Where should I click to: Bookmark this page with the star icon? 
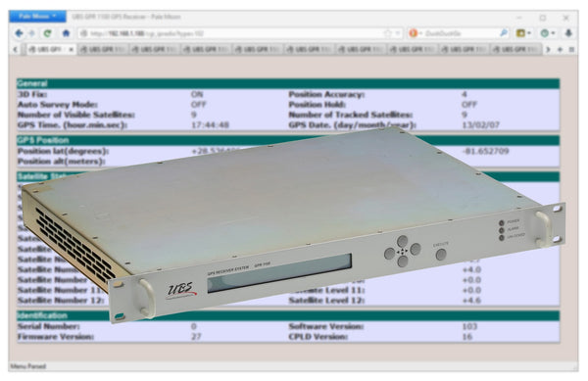coord(387,33)
